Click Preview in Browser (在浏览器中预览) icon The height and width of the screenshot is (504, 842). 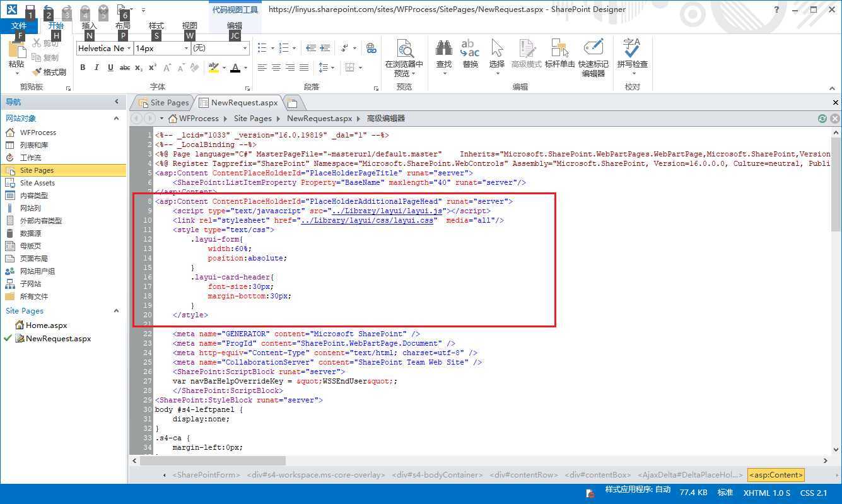point(404,49)
